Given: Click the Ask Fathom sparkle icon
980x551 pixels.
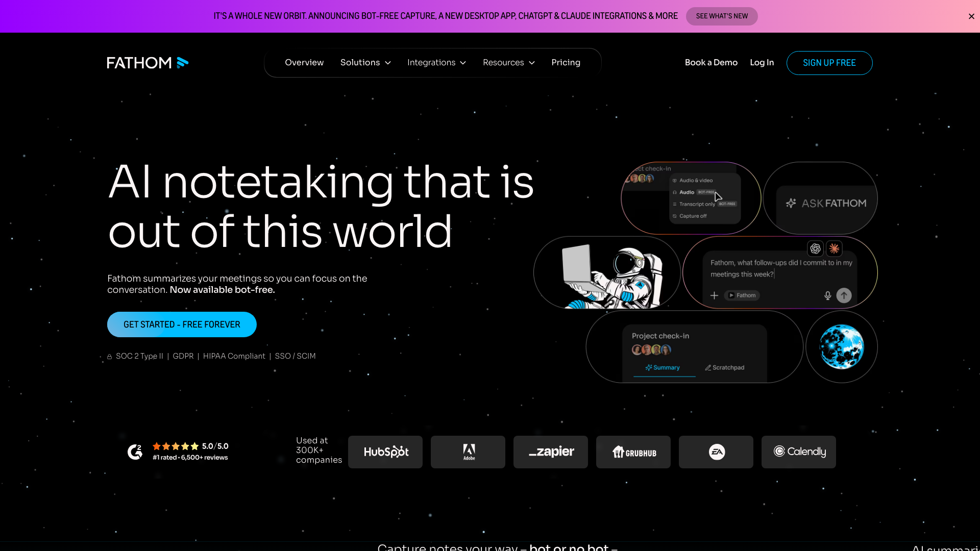Looking at the screenshot, I should point(791,203).
